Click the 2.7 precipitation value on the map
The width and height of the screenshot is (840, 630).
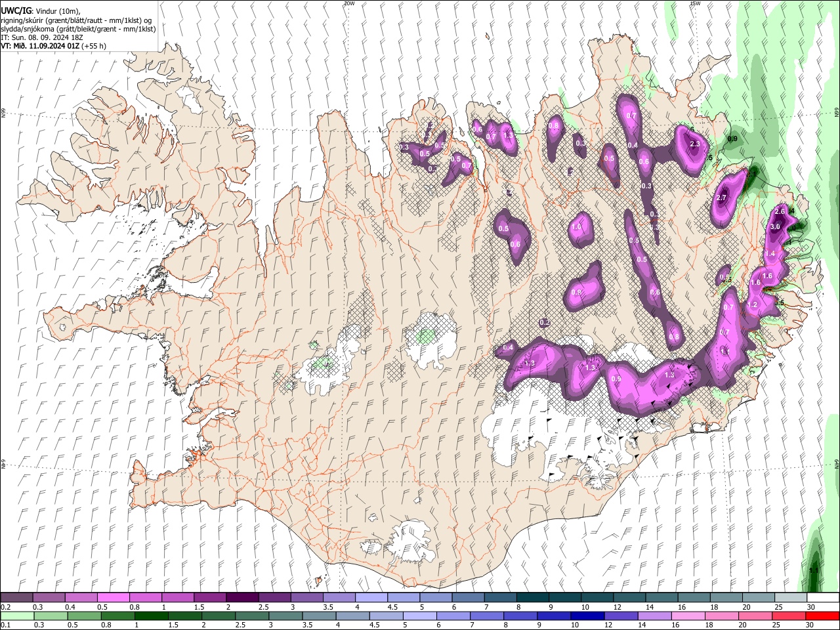pos(722,198)
